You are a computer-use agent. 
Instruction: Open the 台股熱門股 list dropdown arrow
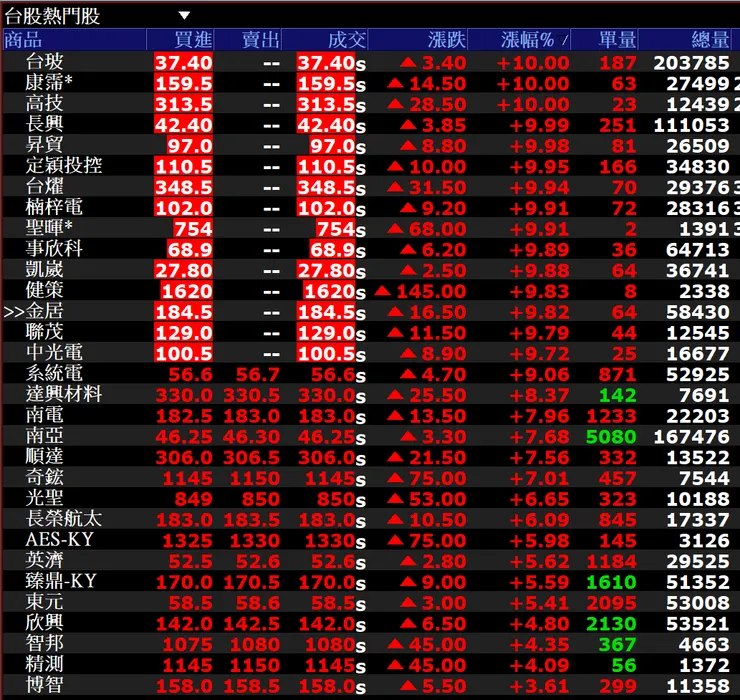pyautogui.click(x=184, y=16)
